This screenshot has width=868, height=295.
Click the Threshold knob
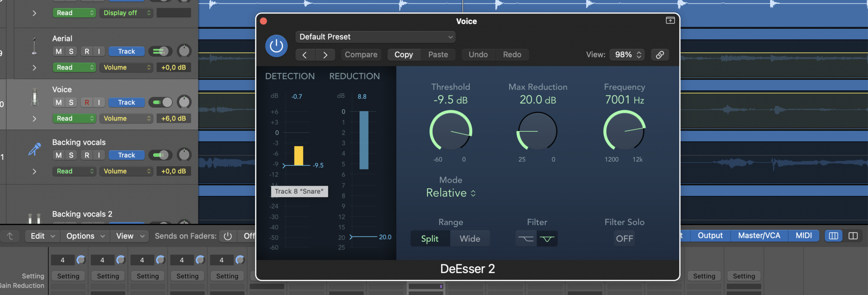pyautogui.click(x=451, y=131)
